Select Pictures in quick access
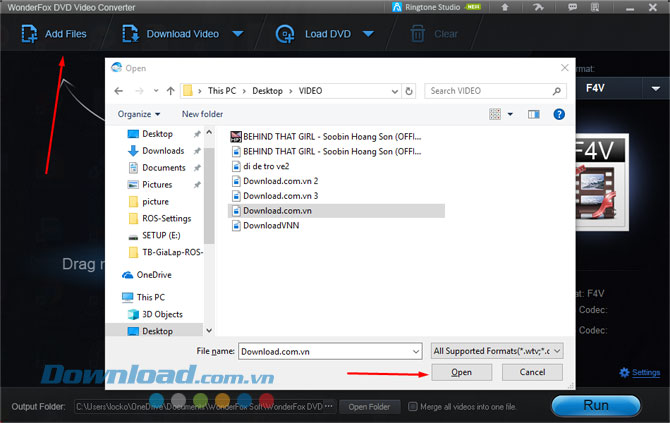This screenshot has height=423, width=670. (150, 185)
